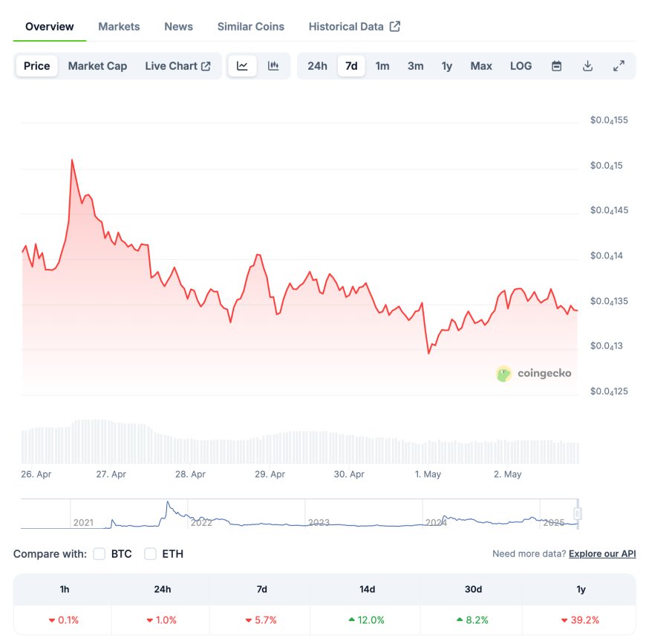Toggle LOG scale on the chart
646x644 pixels.
(521, 66)
